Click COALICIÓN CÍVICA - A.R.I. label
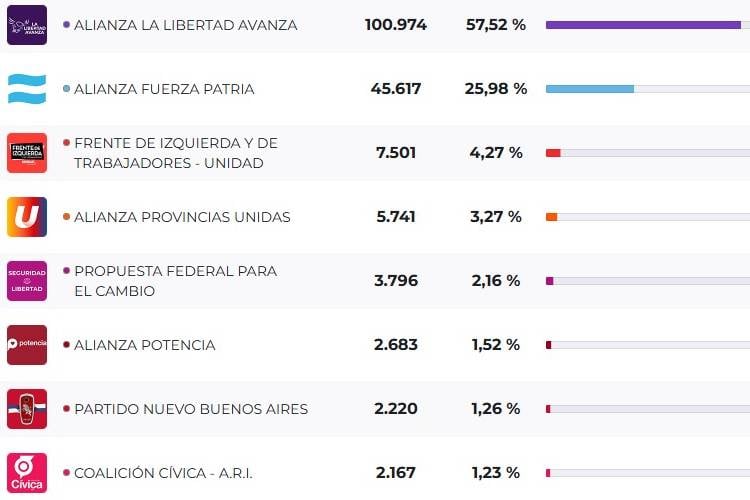750x500 pixels. (x=163, y=473)
